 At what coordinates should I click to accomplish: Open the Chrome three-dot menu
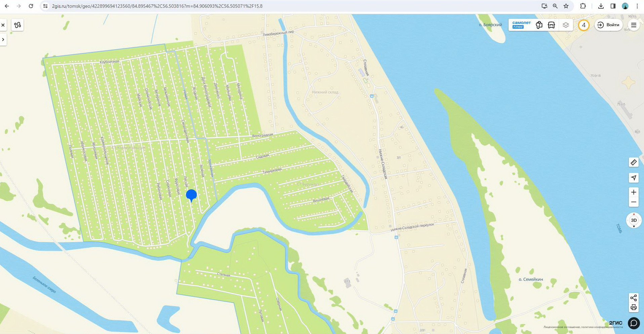[637, 6]
